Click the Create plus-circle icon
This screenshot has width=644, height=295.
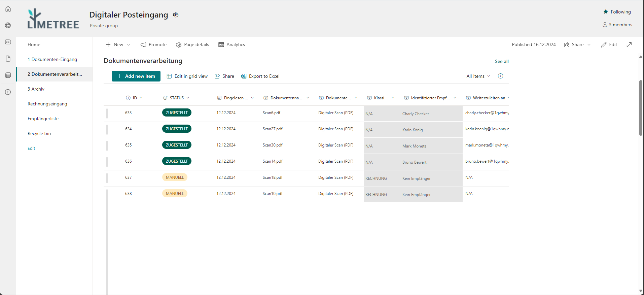pos(8,92)
